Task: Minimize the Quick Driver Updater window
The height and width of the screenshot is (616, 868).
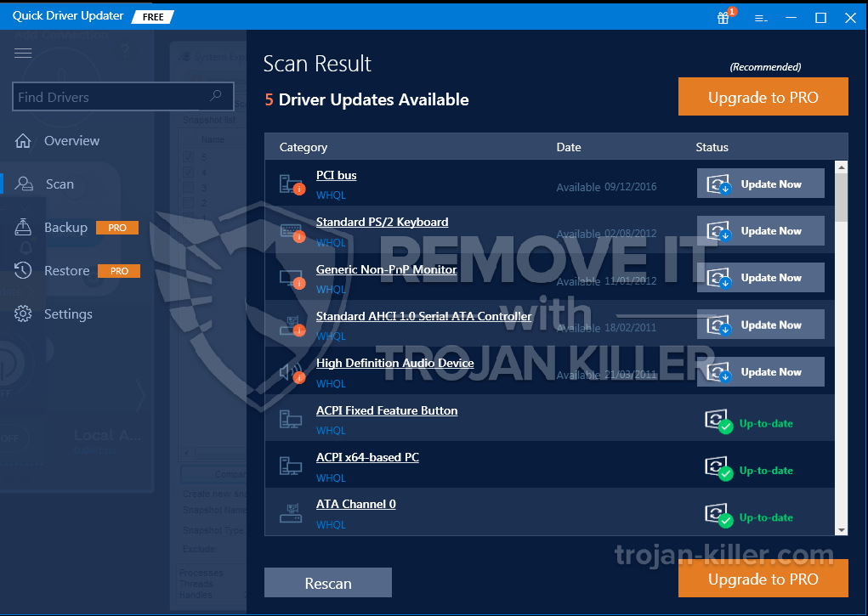Action: [791, 18]
